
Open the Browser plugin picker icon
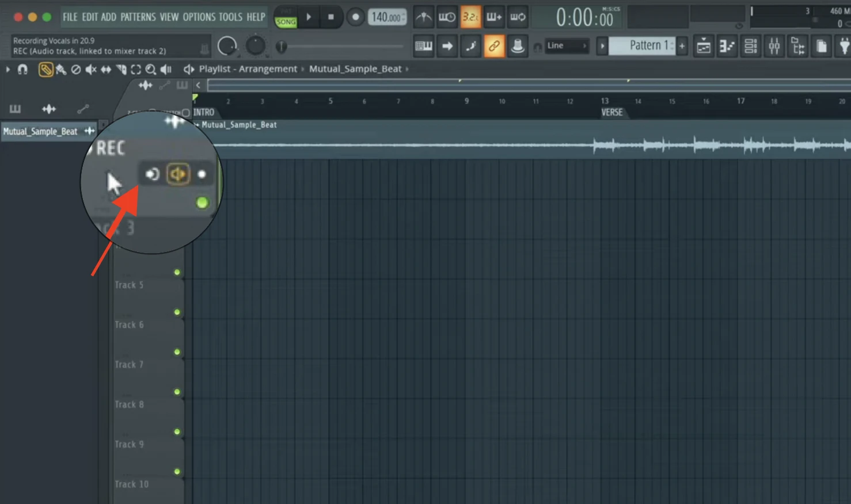tap(845, 45)
